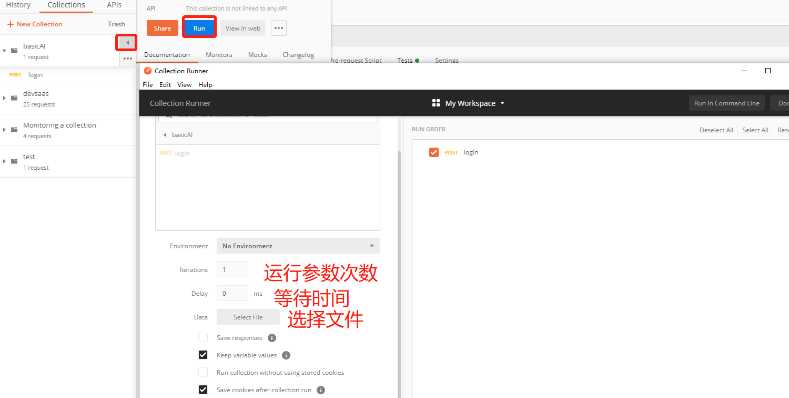The image size is (789, 398).
Task: Switch to the Mocks tab
Action: point(258,54)
